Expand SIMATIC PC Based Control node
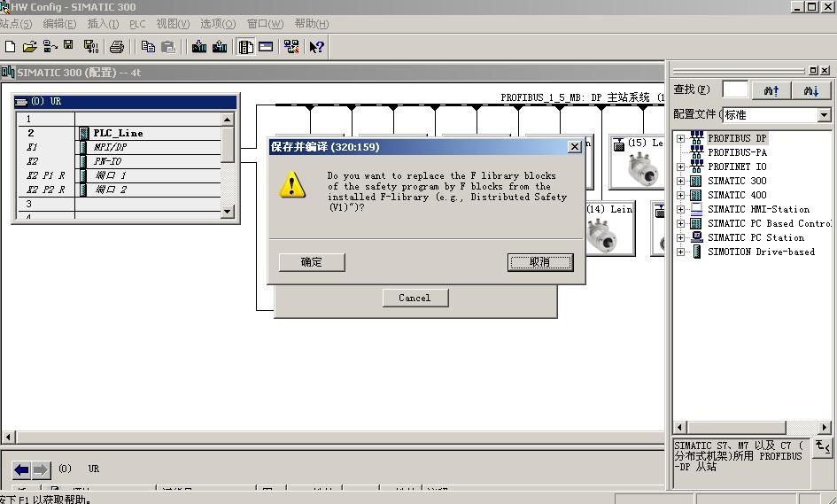The height and width of the screenshot is (504, 837). (x=680, y=224)
